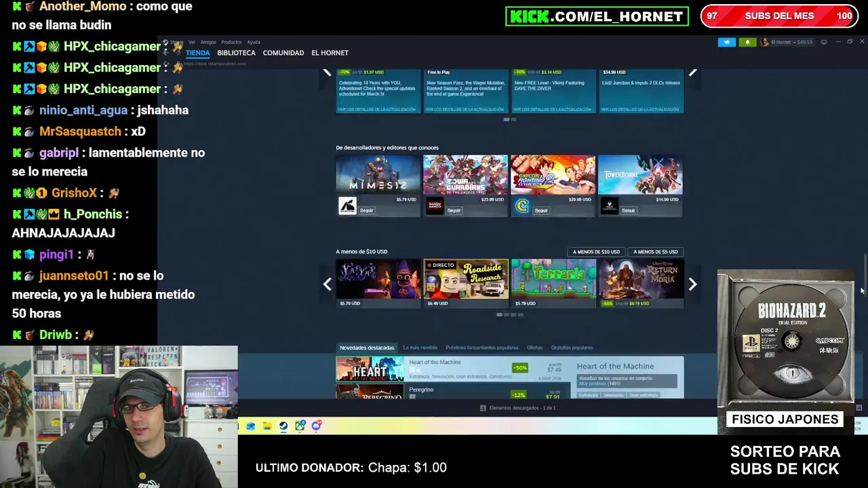Click the A MENOS DE $10 USD button
Viewport: 868px width, 488px height.
(x=596, y=252)
